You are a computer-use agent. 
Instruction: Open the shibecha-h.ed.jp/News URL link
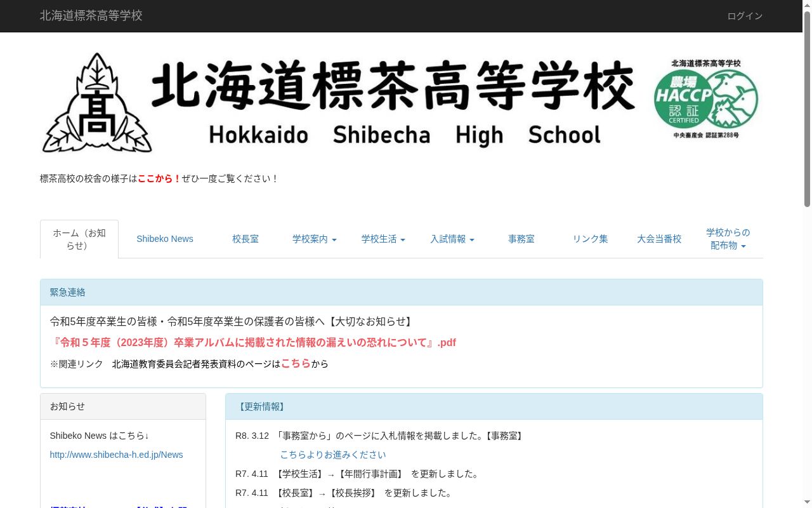[x=117, y=455]
